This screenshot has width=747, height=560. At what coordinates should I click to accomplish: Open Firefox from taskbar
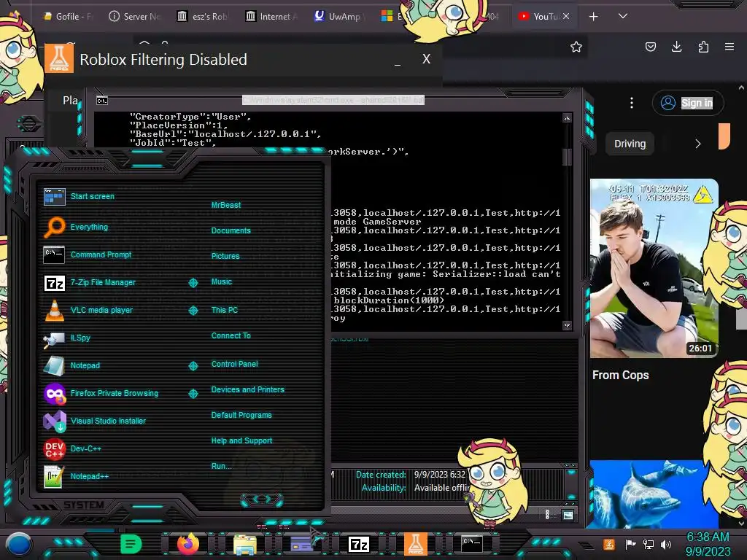188,544
